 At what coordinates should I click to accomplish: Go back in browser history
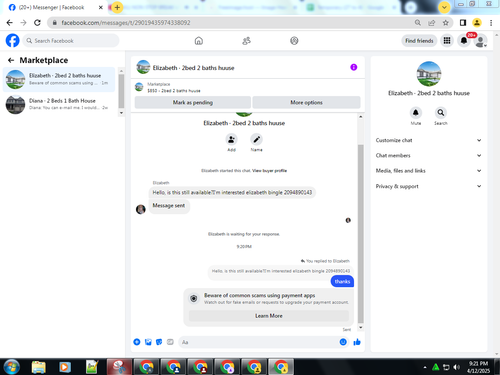pyautogui.click(x=10, y=23)
